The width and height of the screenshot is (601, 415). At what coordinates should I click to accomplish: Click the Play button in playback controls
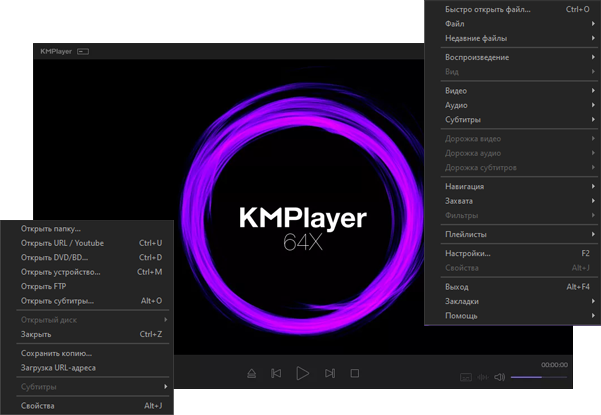click(302, 373)
